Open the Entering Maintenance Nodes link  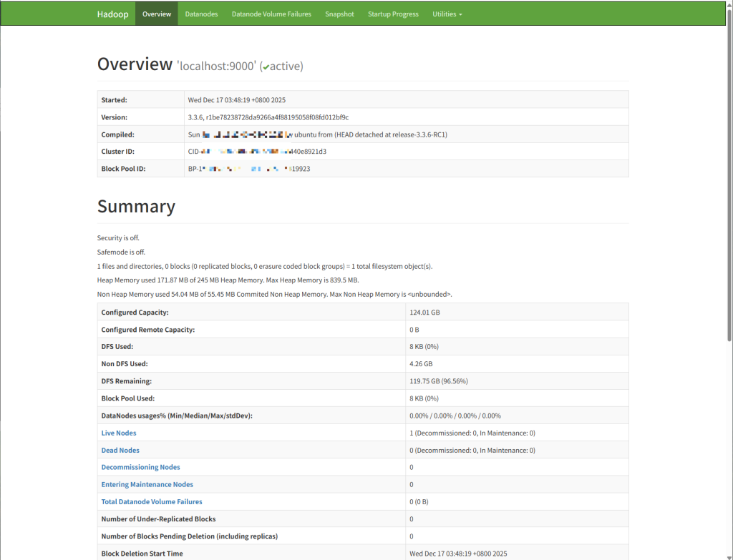click(x=147, y=484)
